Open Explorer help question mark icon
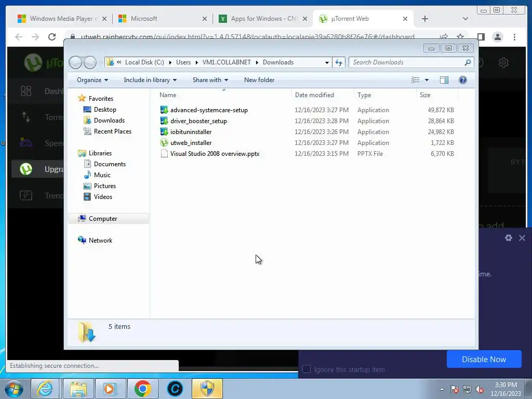This screenshot has width=532, height=399. click(463, 80)
